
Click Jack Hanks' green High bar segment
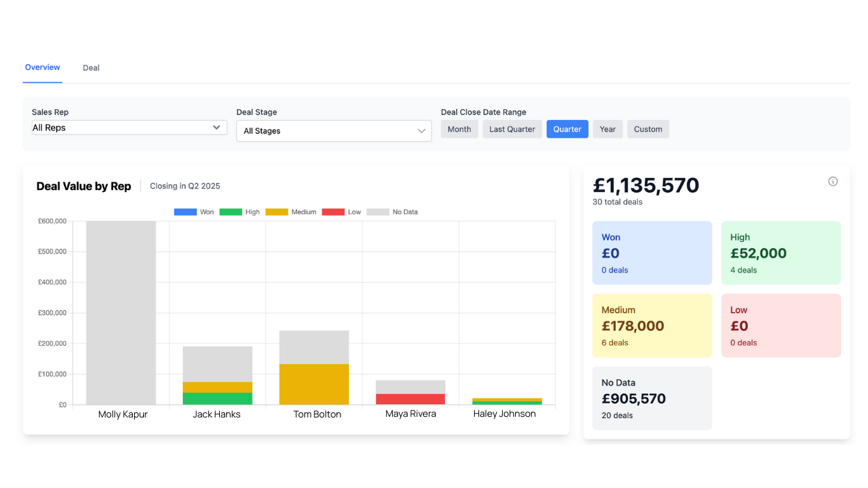217,399
